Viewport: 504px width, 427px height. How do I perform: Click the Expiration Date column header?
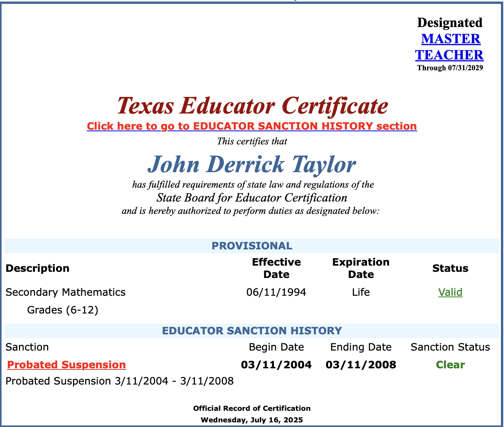coord(360,268)
